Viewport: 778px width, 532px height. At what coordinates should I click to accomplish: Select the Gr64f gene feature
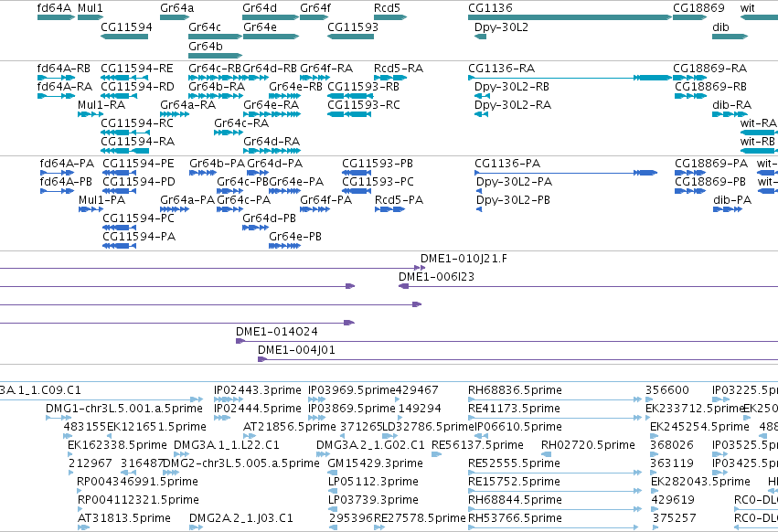(314, 17)
